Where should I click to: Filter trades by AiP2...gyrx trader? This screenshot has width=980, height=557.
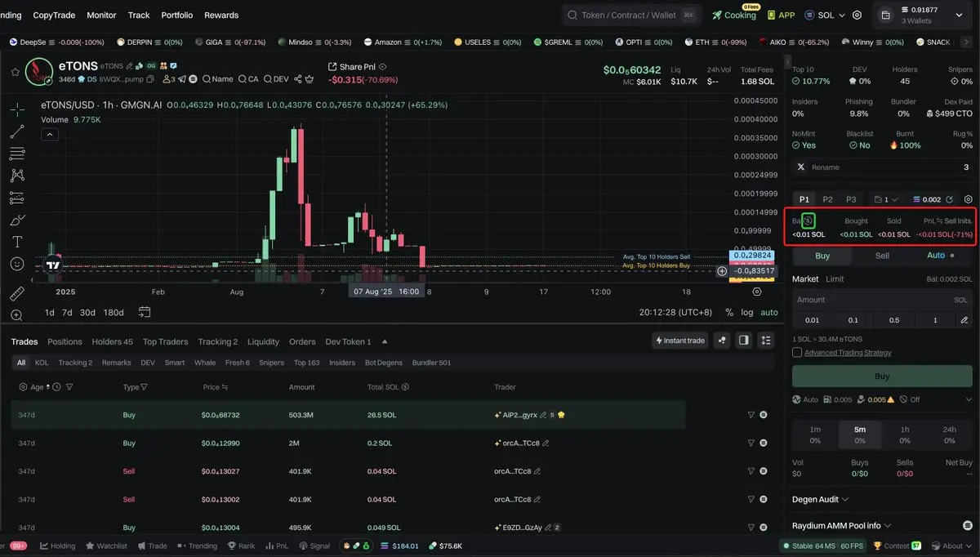(751, 415)
